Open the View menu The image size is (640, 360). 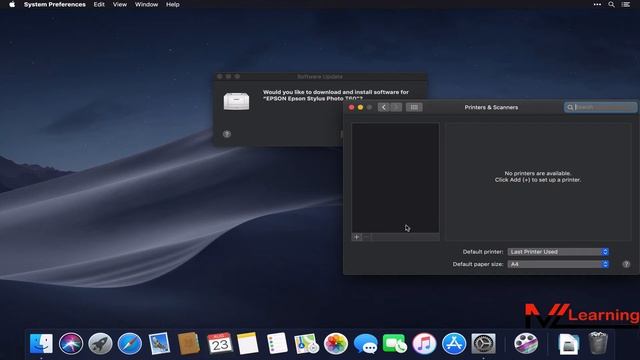(x=120, y=4)
